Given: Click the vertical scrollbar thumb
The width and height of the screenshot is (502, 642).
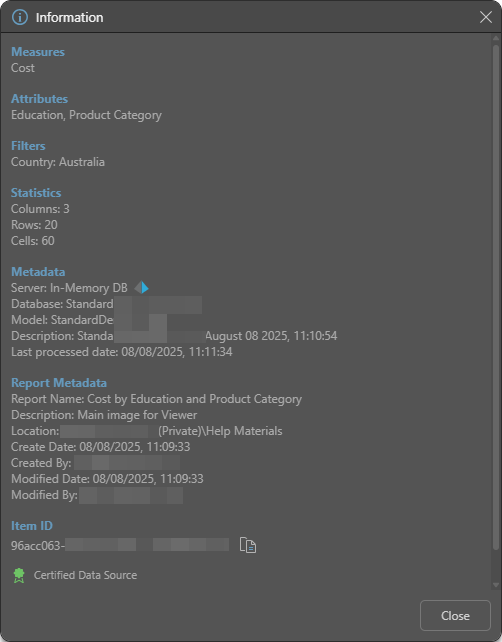Looking at the screenshot, I should [496, 297].
